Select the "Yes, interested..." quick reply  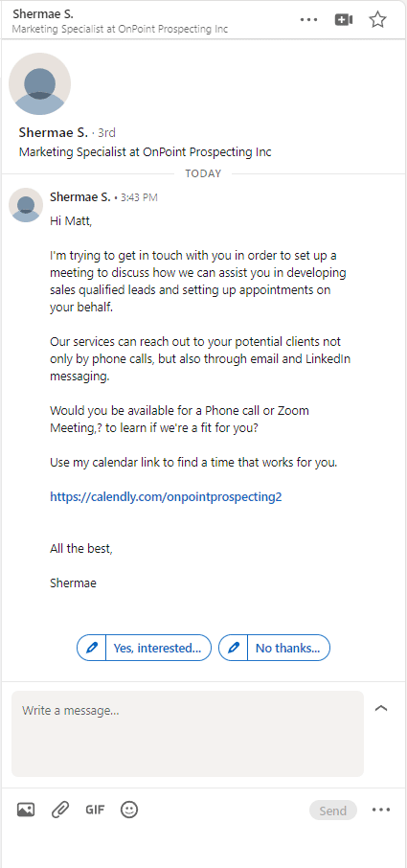point(145,648)
